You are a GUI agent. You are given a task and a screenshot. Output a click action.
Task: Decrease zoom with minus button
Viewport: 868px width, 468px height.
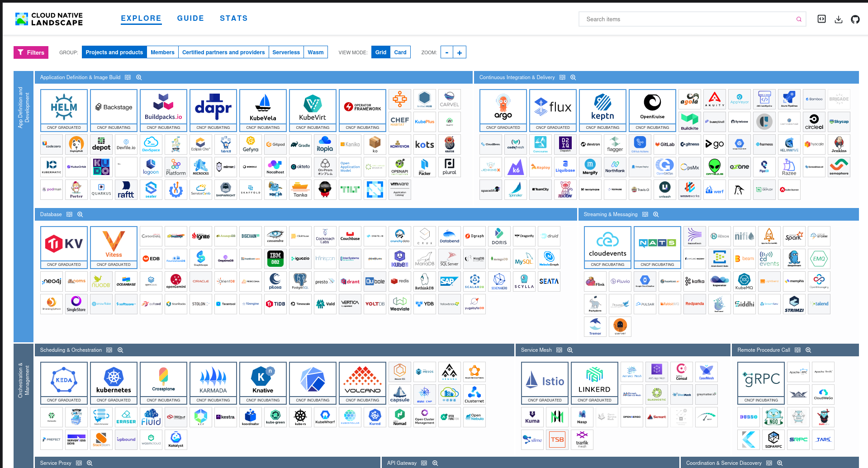click(447, 52)
